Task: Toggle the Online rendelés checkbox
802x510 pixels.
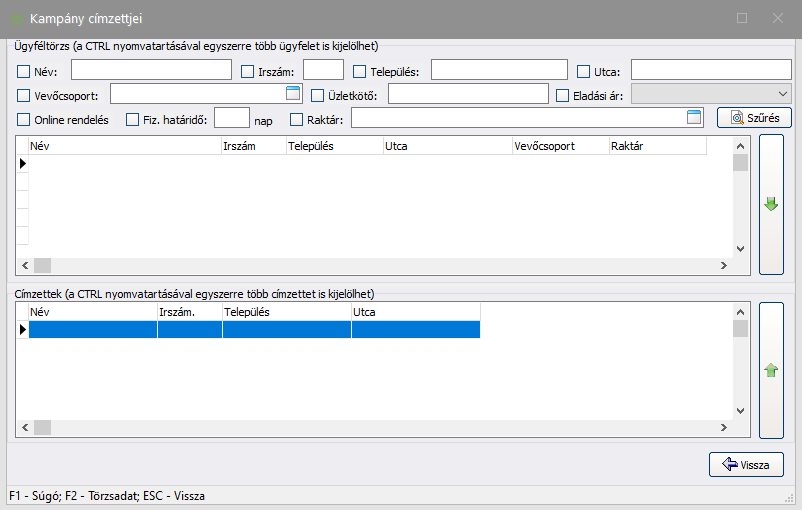Action: click(x=24, y=120)
